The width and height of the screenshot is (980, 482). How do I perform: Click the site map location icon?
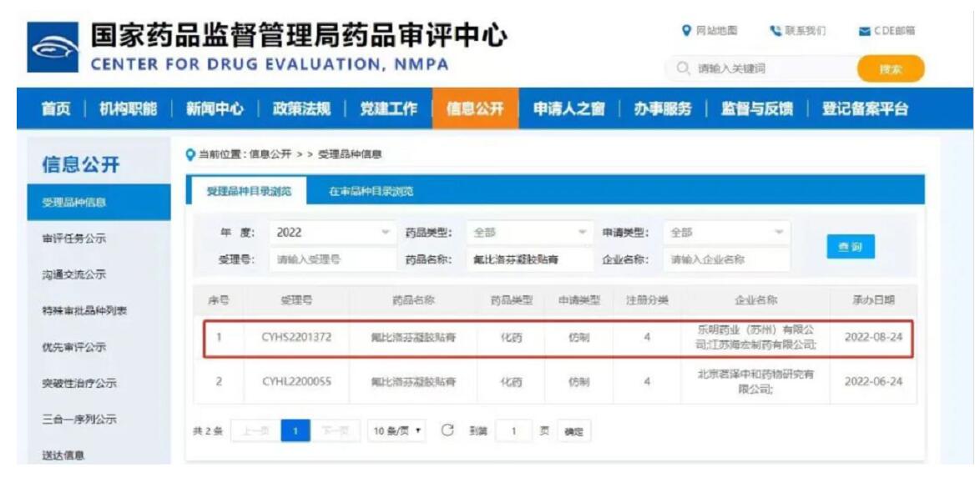click(x=686, y=31)
